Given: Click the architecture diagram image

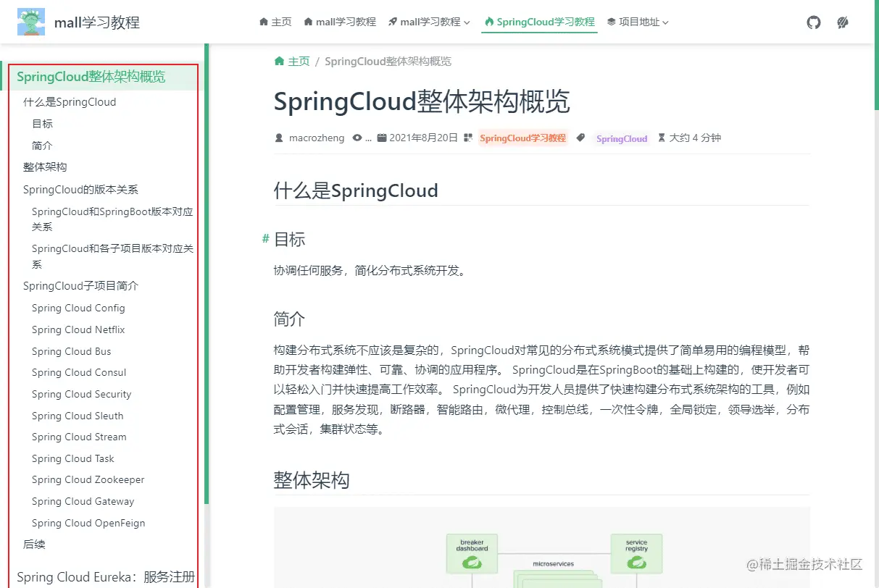Looking at the screenshot, I should coord(541,547).
